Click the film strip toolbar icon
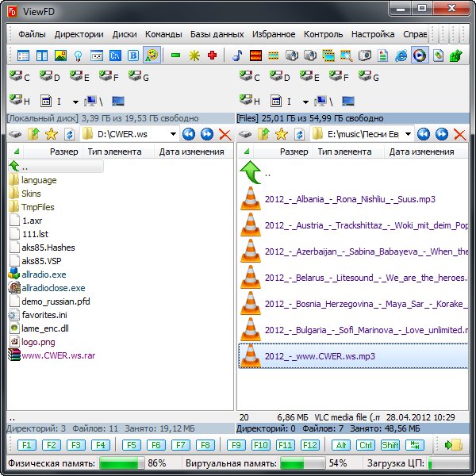Screen dimensions: 476x476 coord(273,56)
